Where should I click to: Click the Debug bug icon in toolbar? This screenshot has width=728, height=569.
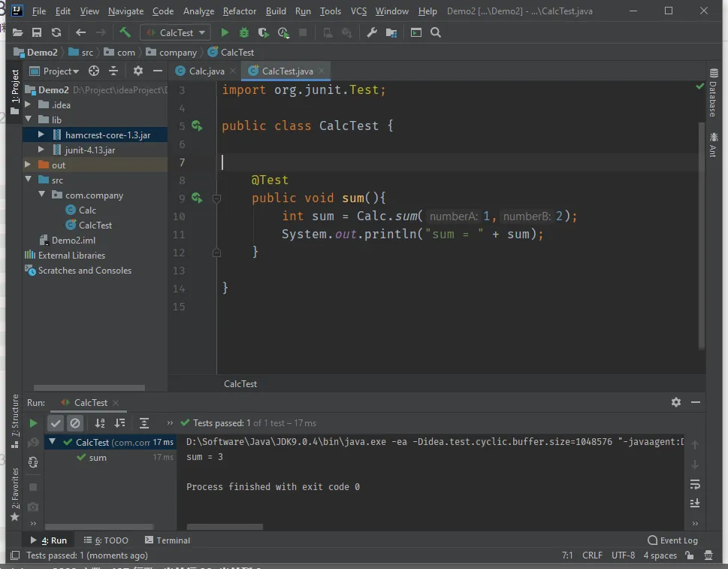pos(243,32)
